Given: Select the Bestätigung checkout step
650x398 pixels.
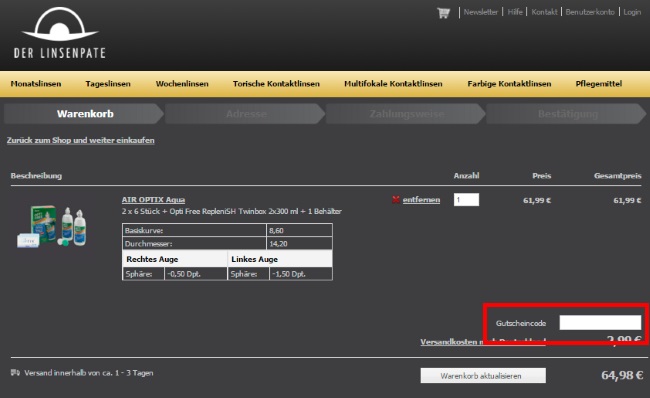Looking at the screenshot, I should [x=567, y=114].
